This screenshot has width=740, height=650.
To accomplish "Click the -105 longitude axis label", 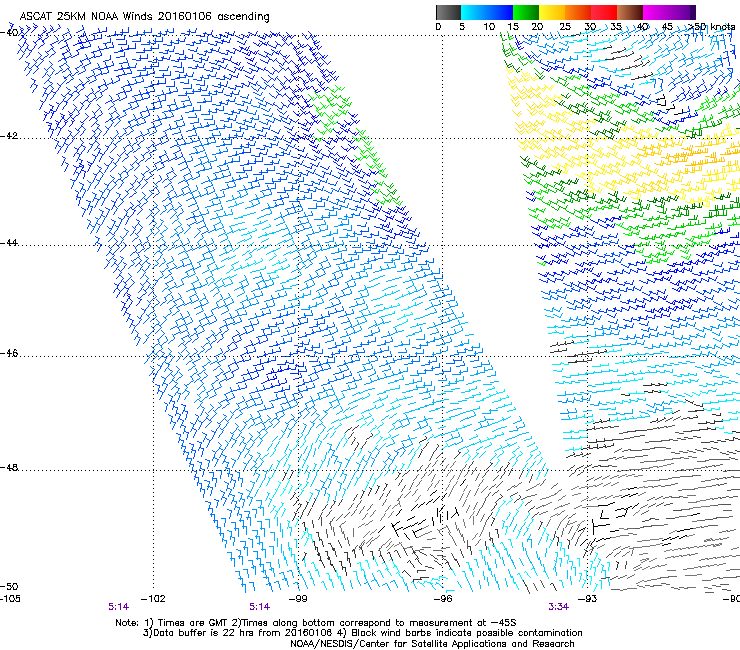I will pos(10,599).
